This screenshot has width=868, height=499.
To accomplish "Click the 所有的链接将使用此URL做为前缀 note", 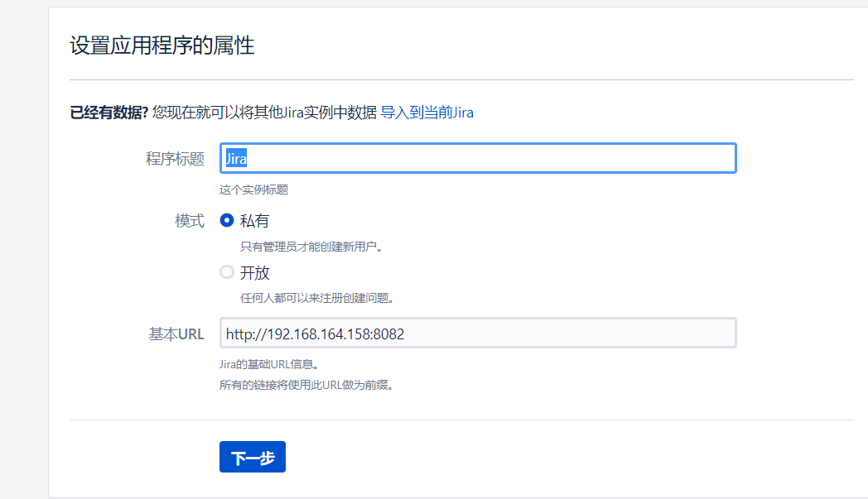I will pos(306,385).
